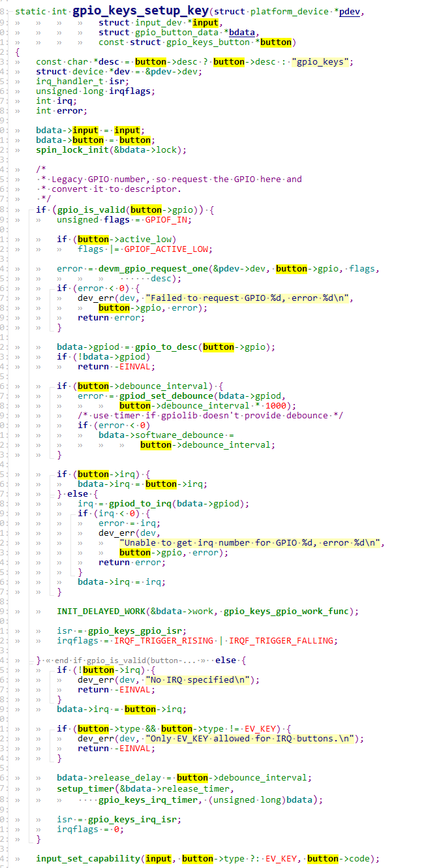This screenshot has height=868, width=437.
Task: Click the gpio_keys_gpio_isr identifier
Action: pos(138,630)
